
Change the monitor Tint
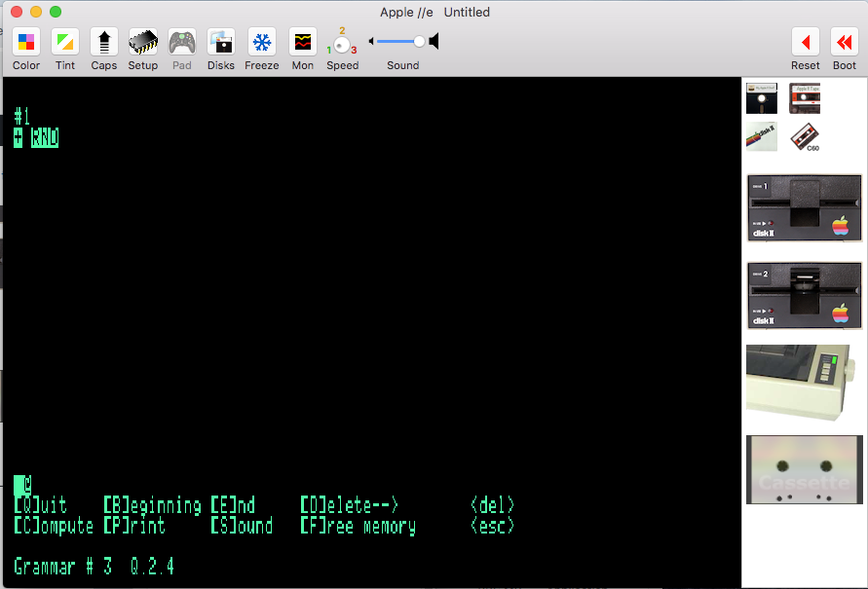(64, 42)
